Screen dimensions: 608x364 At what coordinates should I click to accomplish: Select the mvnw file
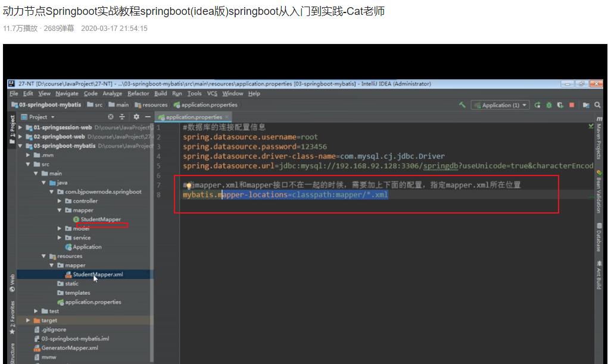tap(45, 357)
